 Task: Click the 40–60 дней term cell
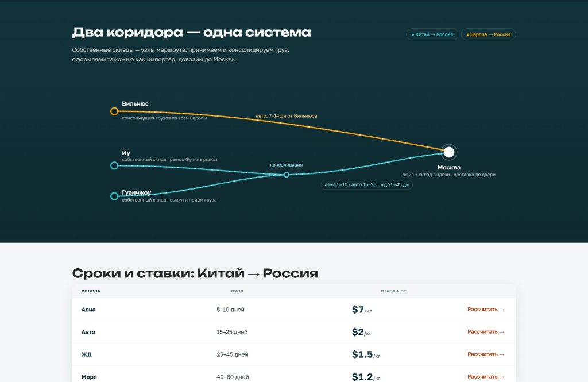(233, 377)
